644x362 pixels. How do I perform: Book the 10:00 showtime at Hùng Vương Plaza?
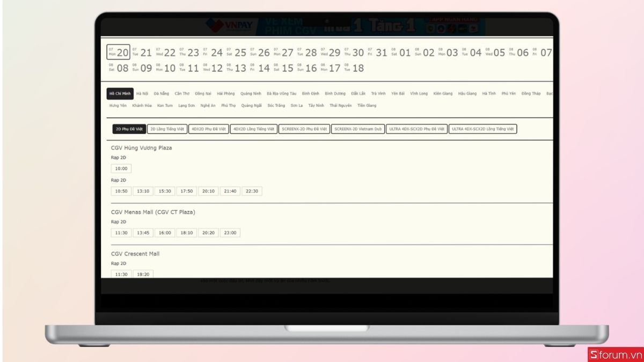pos(121,168)
